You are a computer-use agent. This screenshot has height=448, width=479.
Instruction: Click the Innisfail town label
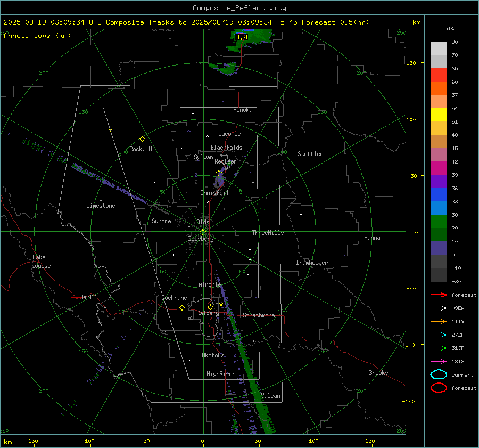pyautogui.click(x=214, y=193)
